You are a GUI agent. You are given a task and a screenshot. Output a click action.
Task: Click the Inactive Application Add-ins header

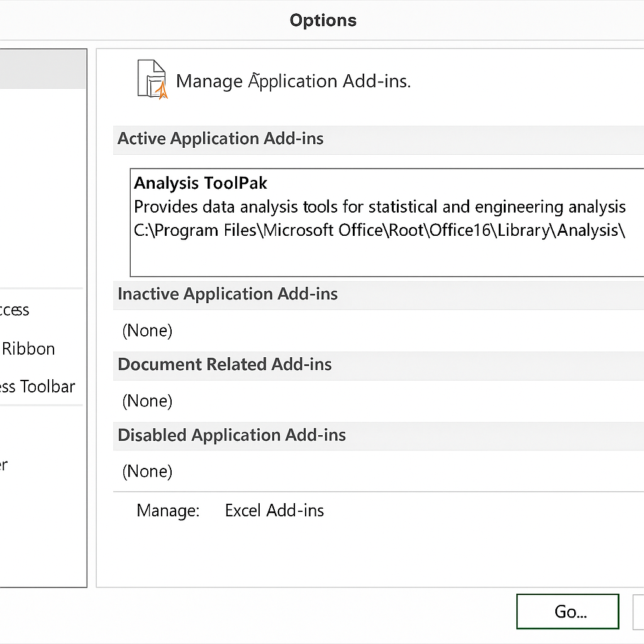[228, 294]
